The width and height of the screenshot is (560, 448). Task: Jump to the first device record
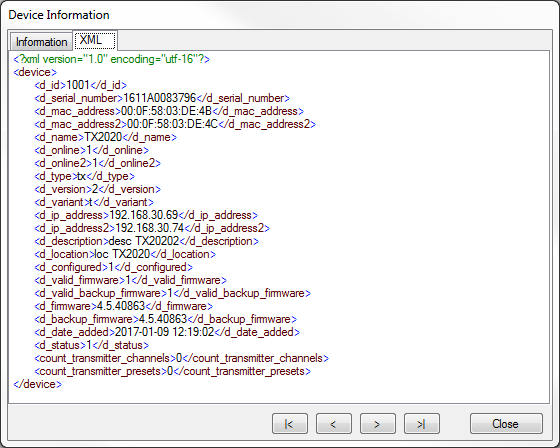click(290, 424)
